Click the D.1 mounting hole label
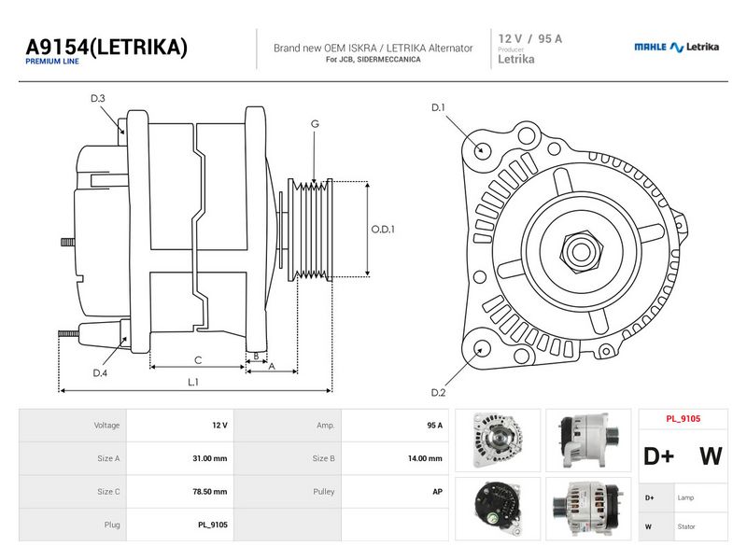Viewport: 747px width, 560px height. 438,107
